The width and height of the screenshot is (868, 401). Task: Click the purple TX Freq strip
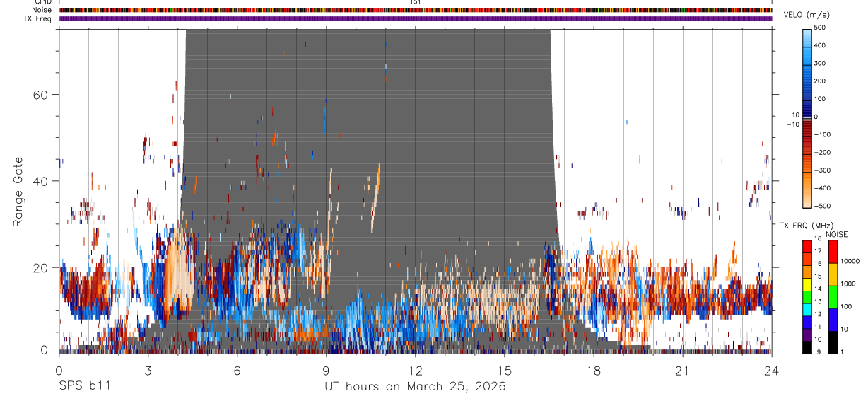point(416,18)
